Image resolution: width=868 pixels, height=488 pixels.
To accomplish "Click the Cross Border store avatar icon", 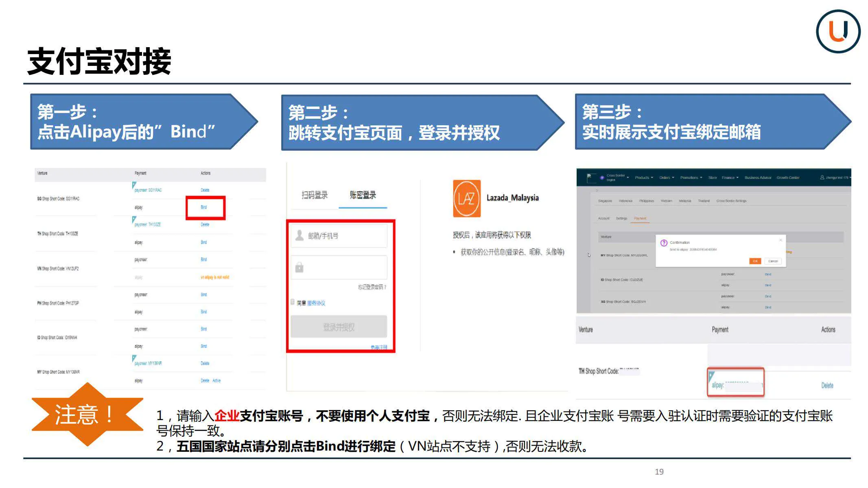I will pos(601,177).
